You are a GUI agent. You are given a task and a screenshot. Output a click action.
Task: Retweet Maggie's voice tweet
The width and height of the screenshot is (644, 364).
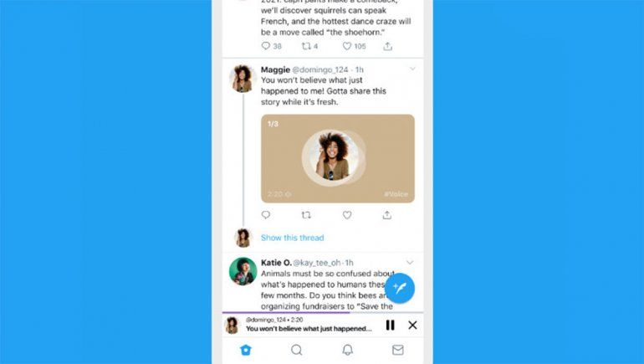306,215
